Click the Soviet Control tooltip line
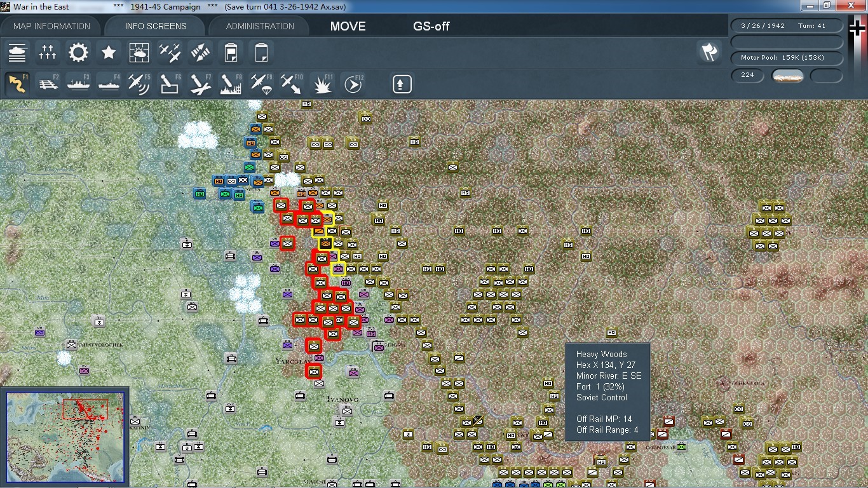This screenshot has width=868, height=488. (x=601, y=398)
